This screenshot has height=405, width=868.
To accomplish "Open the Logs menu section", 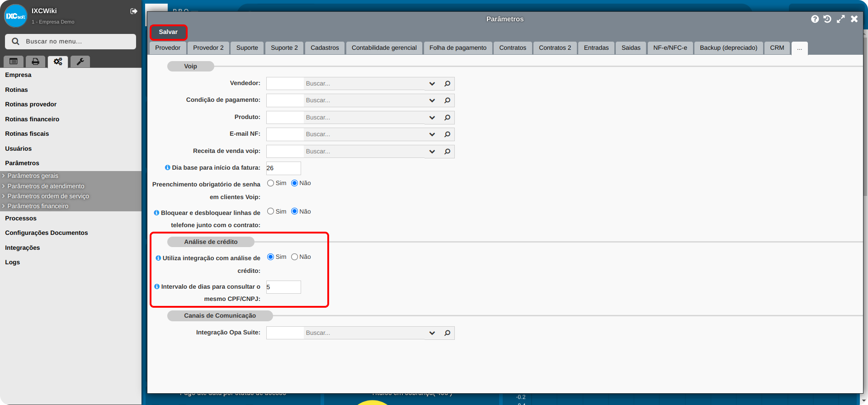I will coord(12,262).
